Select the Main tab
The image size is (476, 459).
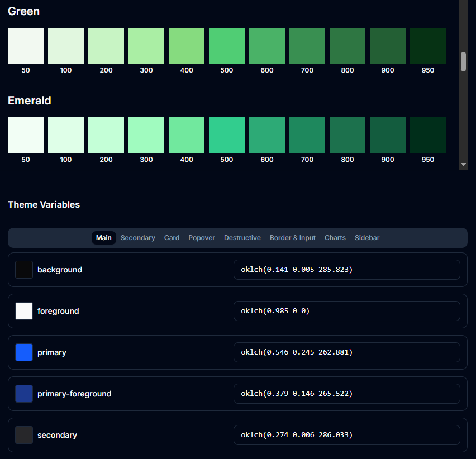[104, 238]
